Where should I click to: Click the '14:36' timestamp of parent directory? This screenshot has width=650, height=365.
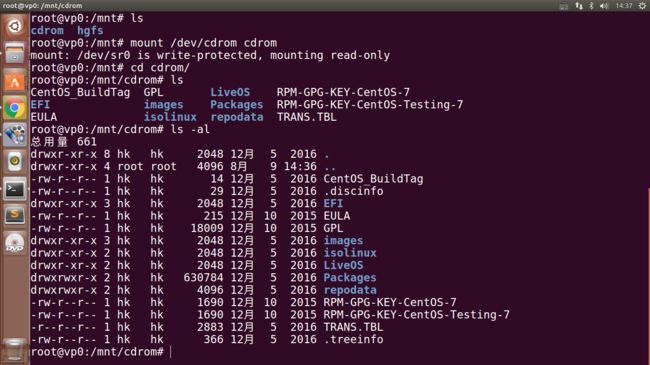point(300,167)
